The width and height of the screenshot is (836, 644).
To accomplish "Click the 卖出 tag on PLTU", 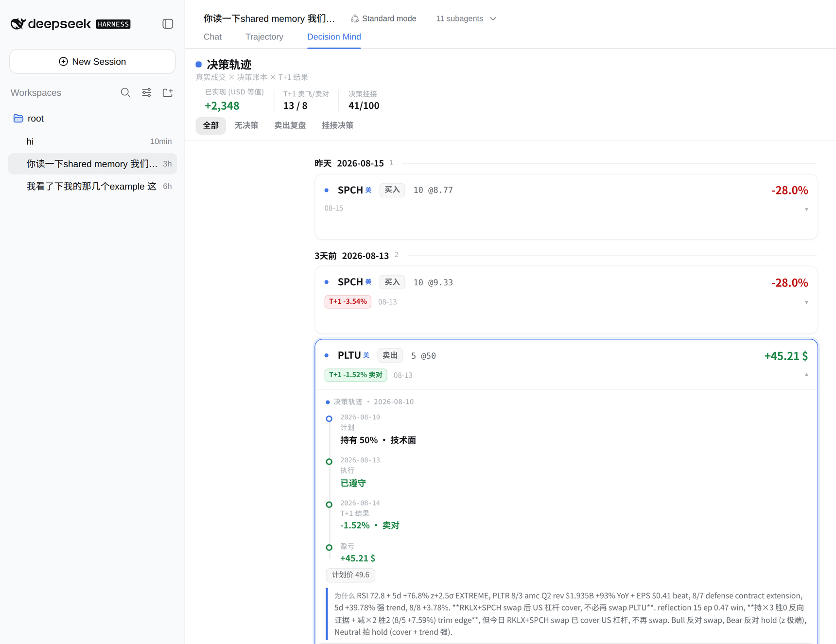I will tap(390, 355).
